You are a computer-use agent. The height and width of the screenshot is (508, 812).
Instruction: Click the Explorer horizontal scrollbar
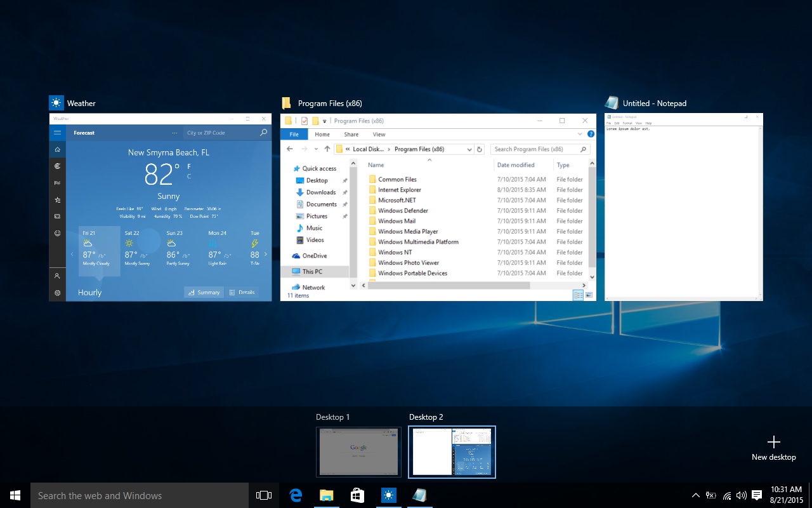[x=449, y=286]
